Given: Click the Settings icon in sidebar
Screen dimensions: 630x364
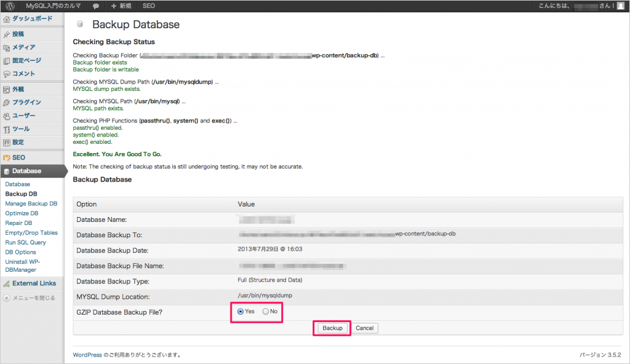Looking at the screenshot, I should 6,143.
